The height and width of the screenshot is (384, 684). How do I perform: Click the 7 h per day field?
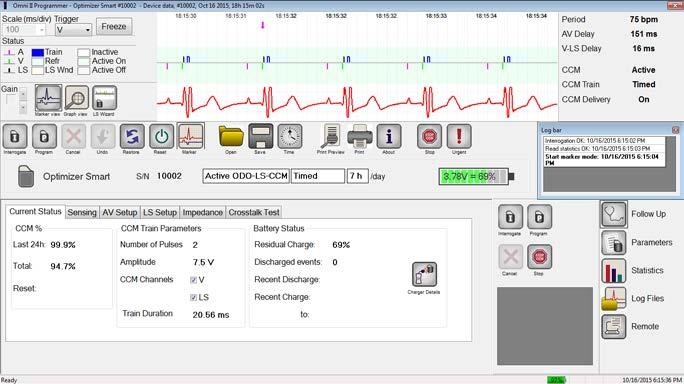357,176
